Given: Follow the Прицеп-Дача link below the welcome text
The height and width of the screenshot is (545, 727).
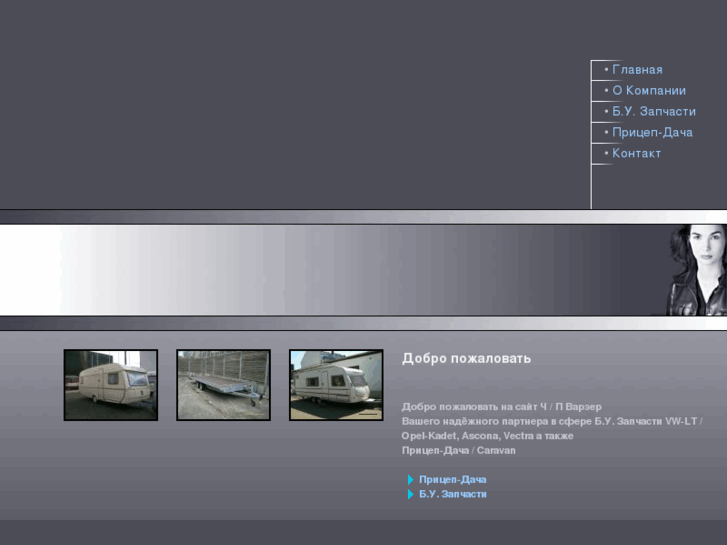Looking at the screenshot, I should 452,480.
